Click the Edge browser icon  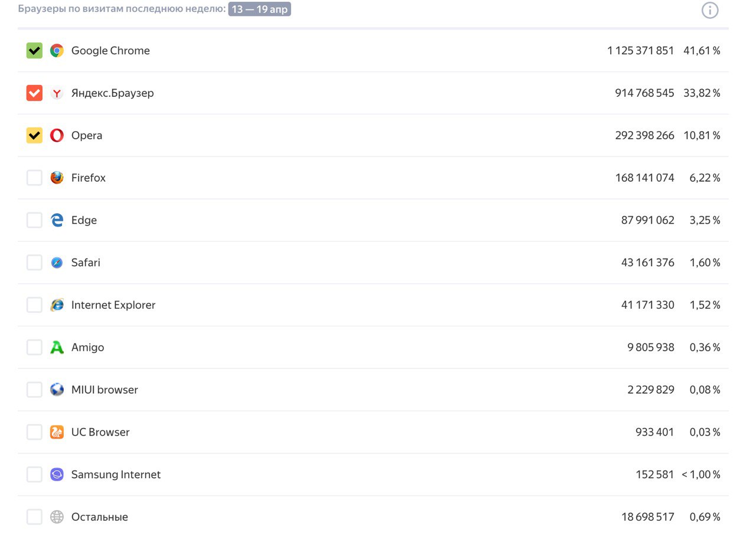click(x=57, y=220)
